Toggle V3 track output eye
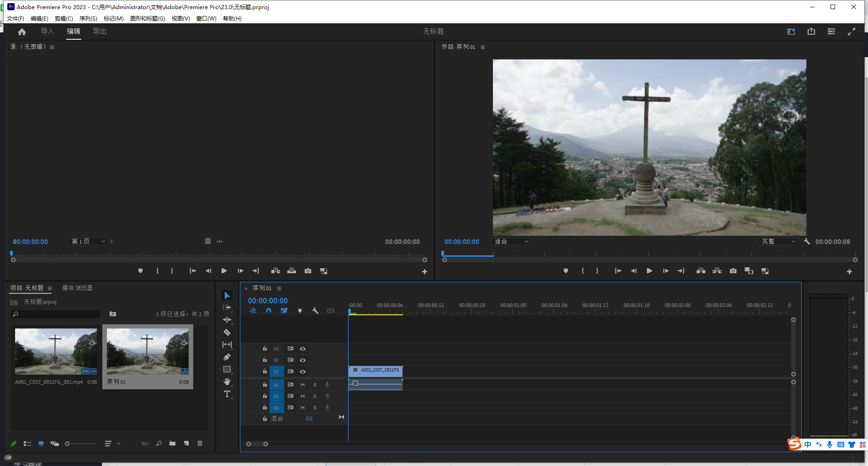The width and height of the screenshot is (868, 466). click(302, 349)
